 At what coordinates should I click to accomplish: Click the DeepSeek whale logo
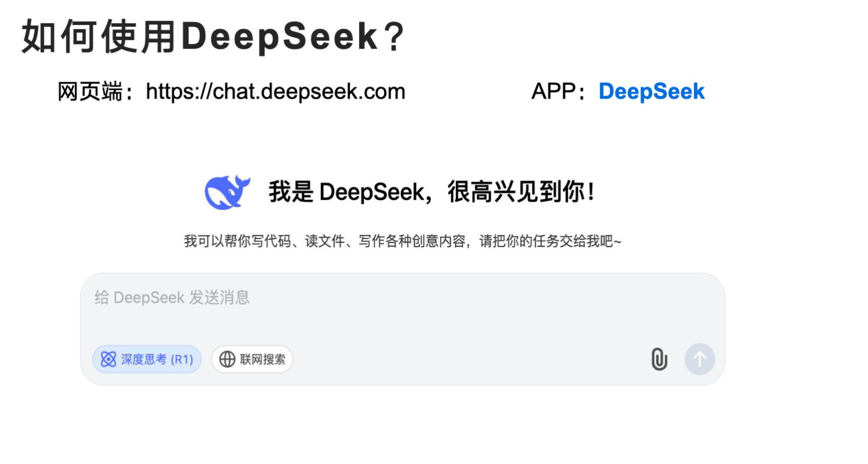[227, 192]
